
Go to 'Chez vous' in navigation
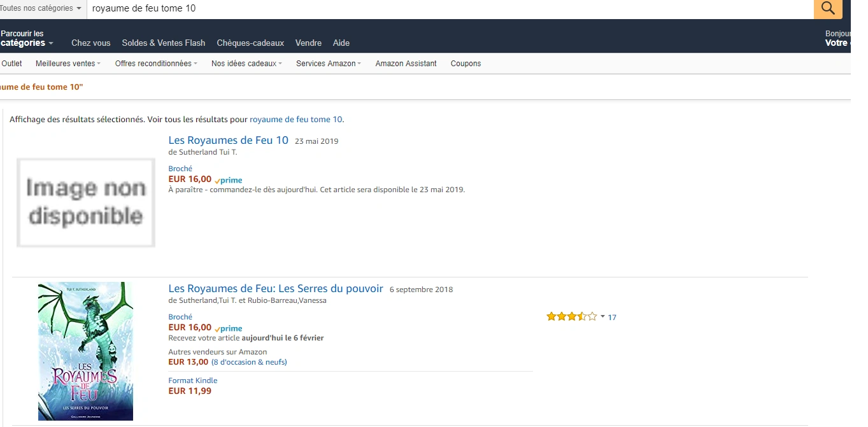tap(90, 43)
